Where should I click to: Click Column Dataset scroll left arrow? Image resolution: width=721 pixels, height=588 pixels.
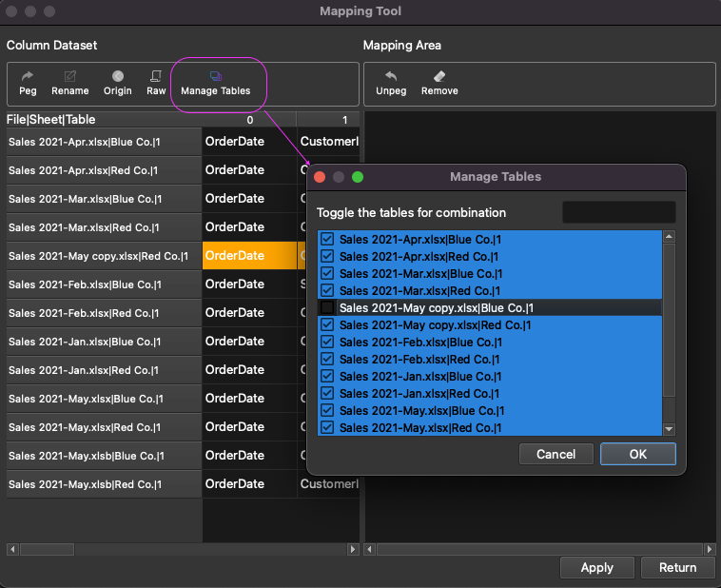[13, 549]
